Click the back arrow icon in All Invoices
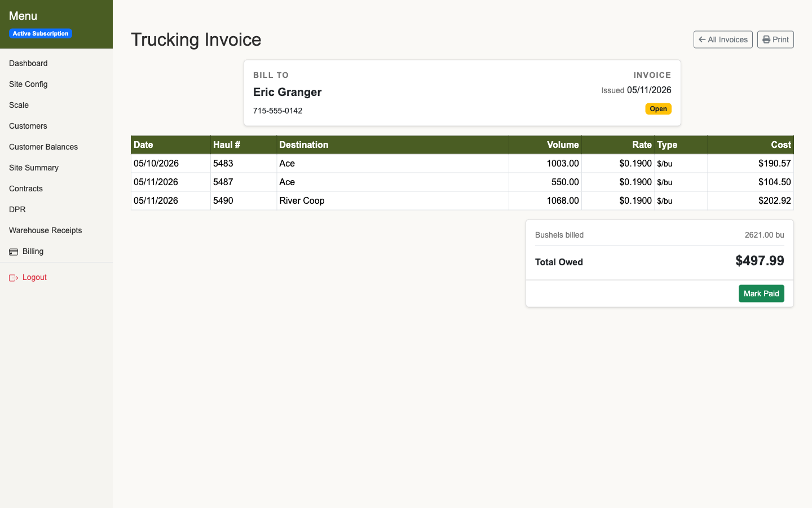 coord(702,40)
